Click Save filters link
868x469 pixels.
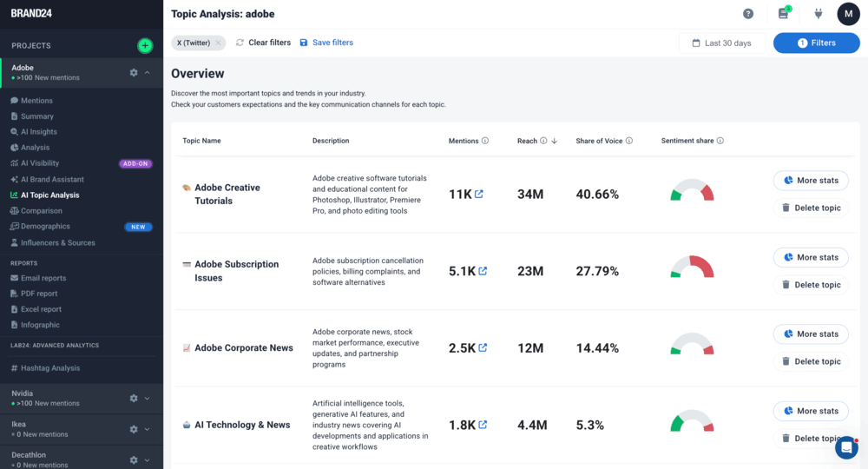coord(326,43)
